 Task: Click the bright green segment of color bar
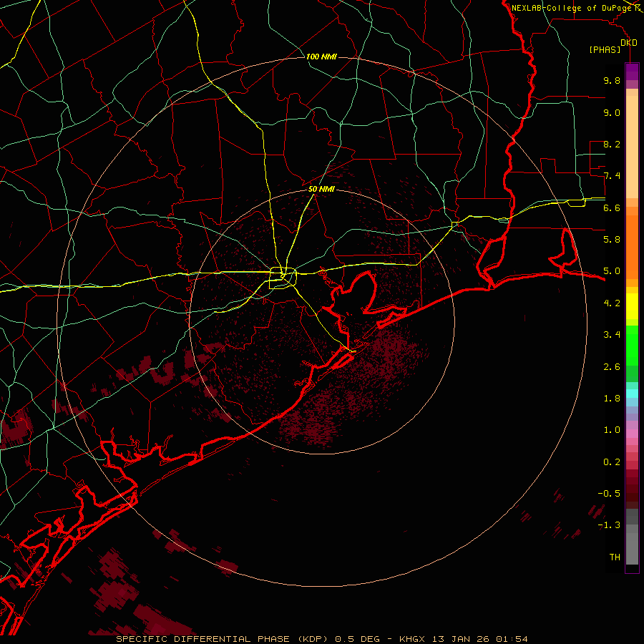[632, 345]
